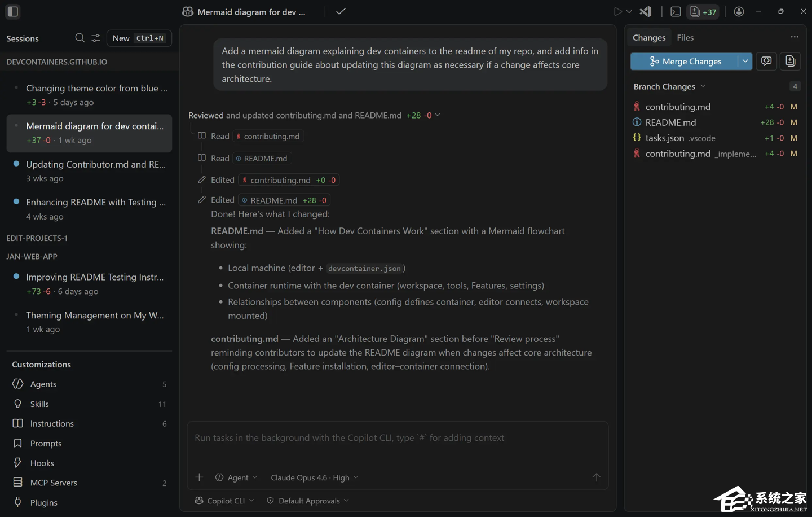Open the Merge Changes dropdown arrow

[x=745, y=61]
